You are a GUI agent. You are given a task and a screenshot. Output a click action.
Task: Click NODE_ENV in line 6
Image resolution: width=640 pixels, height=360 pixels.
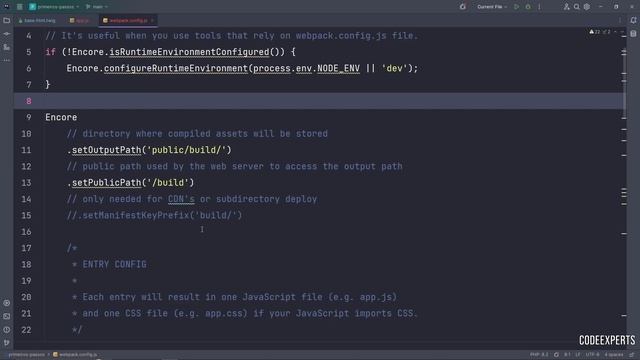click(338, 68)
